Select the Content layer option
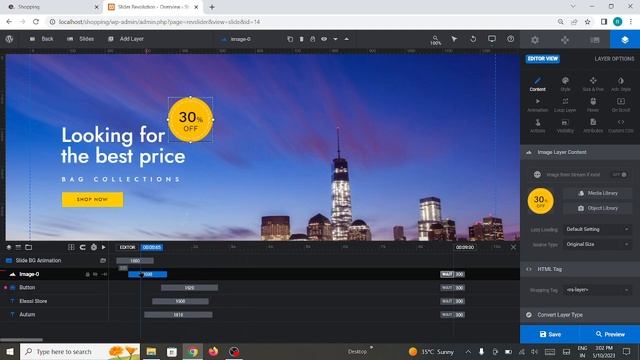This screenshot has width=640, height=360. click(x=538, y=84)
